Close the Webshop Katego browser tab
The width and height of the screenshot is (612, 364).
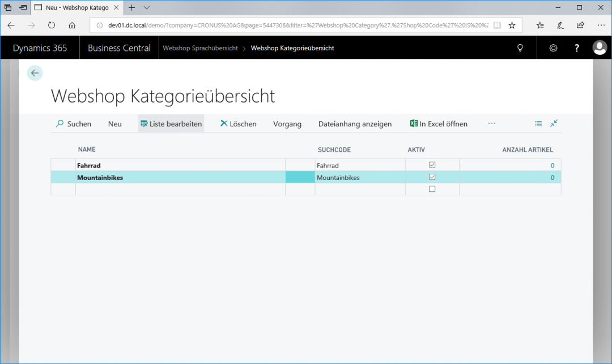(116, 7)
